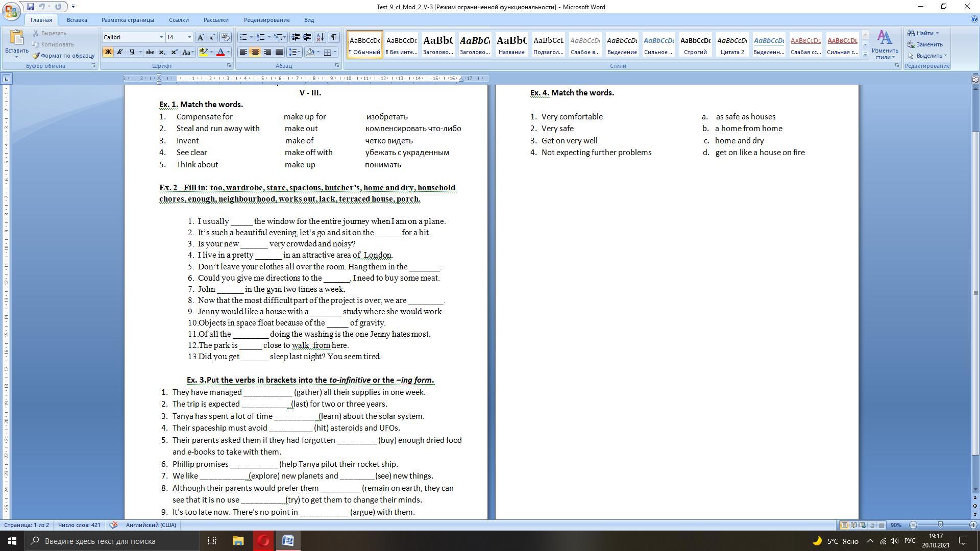Open the font size 14 dropdown

189,37
